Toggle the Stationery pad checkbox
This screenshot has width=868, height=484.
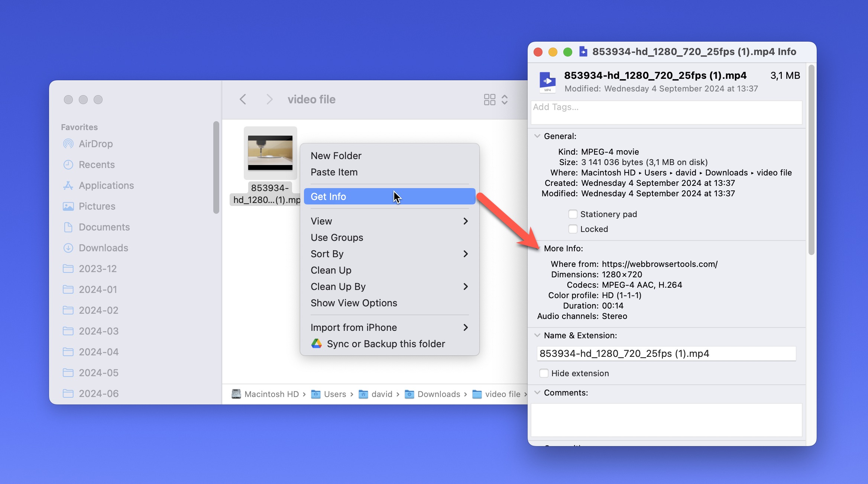(x=573, y=213)
